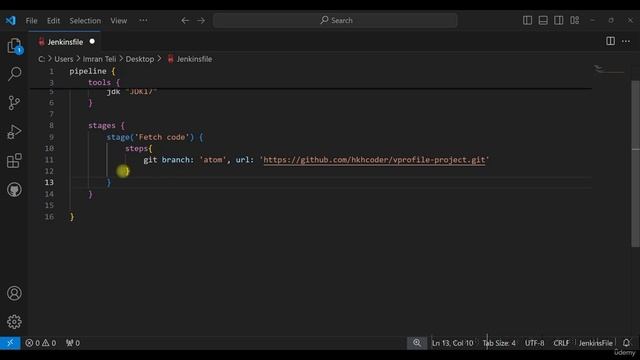Open editor More Actions ellipsis
The width and height of the screenshot is (640, 360).
(626, 41)
